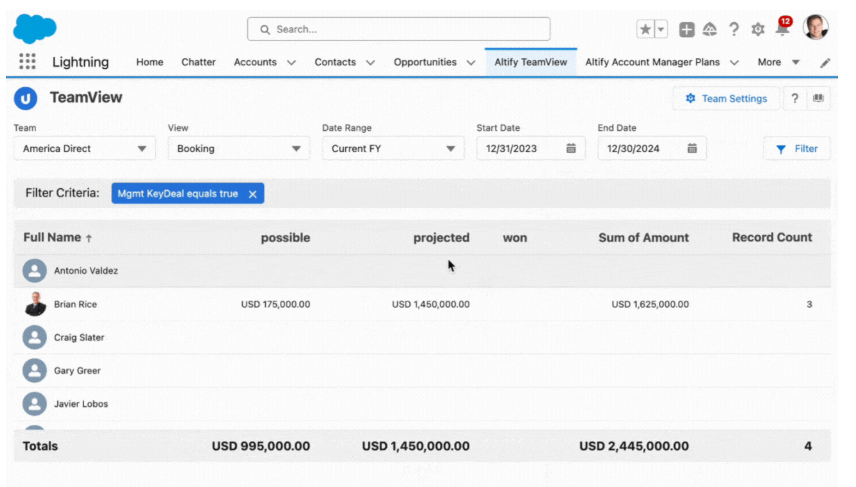Viewport: 856px width, 487px height.
Task: Open Altify Account Manager Plans tab
Action: (x=652, y=62)
